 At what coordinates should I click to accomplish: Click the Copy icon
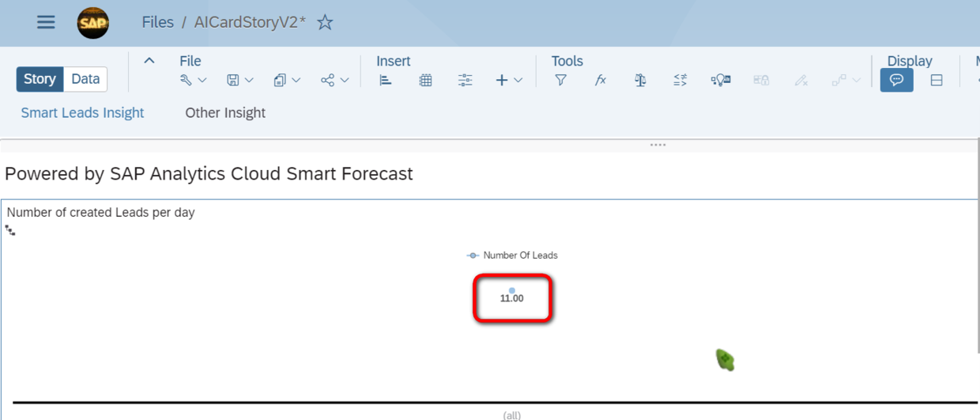[280, 80]
